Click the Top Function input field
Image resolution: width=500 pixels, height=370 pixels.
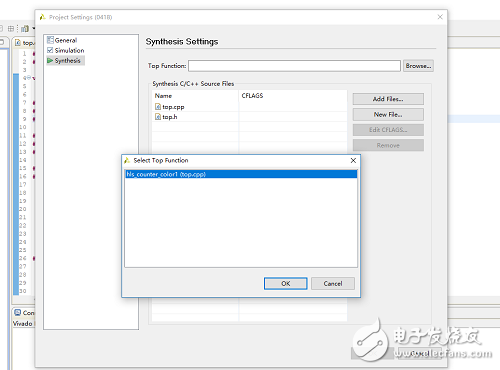click(x=294, y=66)
